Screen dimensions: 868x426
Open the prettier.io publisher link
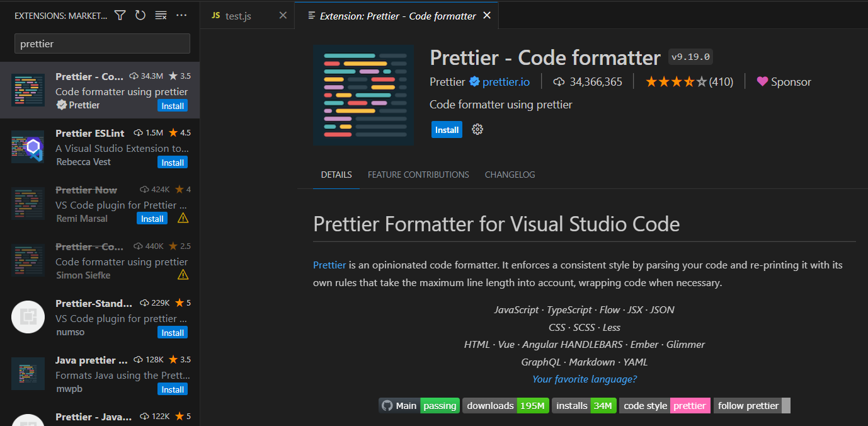[506, 82]
